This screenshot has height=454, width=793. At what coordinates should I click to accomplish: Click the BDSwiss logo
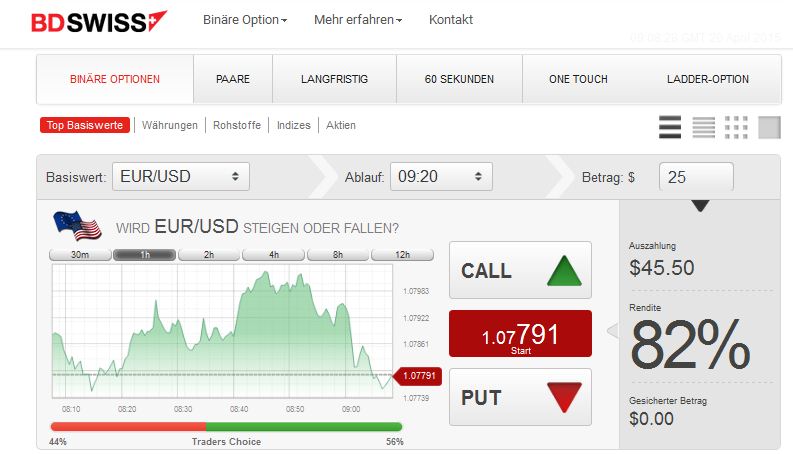click(99, 22)
